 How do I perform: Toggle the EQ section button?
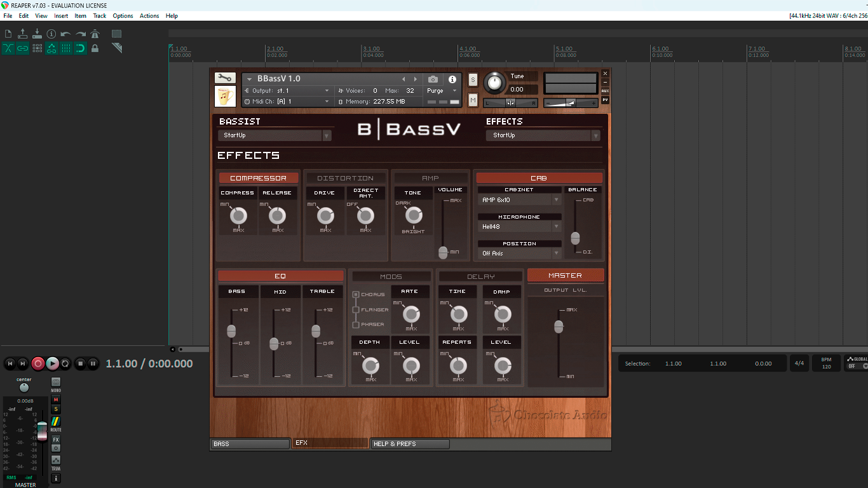[x=280, y=276]
